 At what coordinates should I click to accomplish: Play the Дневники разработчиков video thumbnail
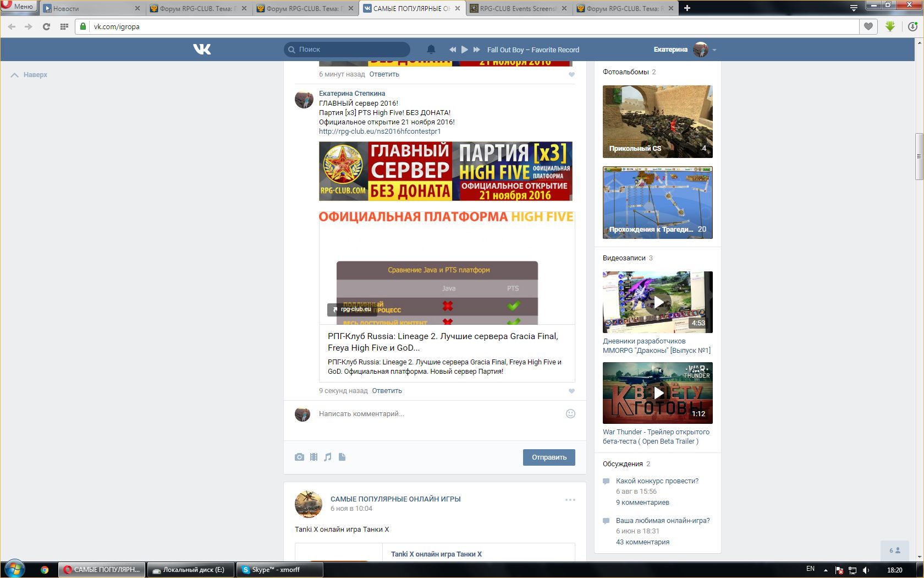tap(658, 302)
